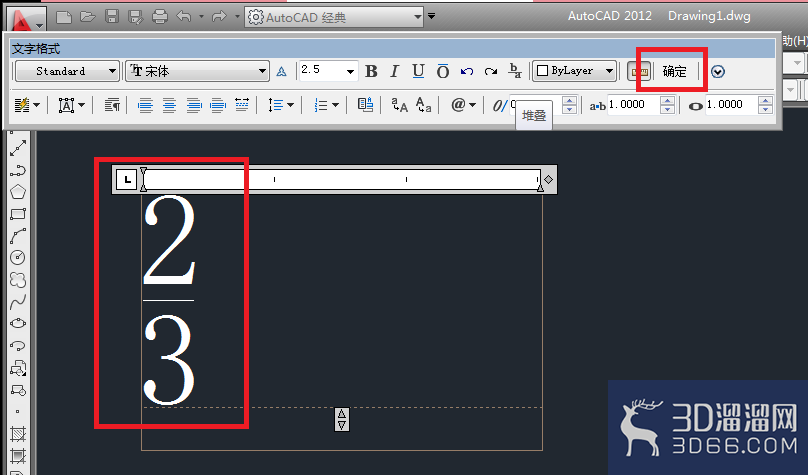The height and width of the screenshot is (475, 808).
Task: Align text right
Action: (x=194, y=105)
